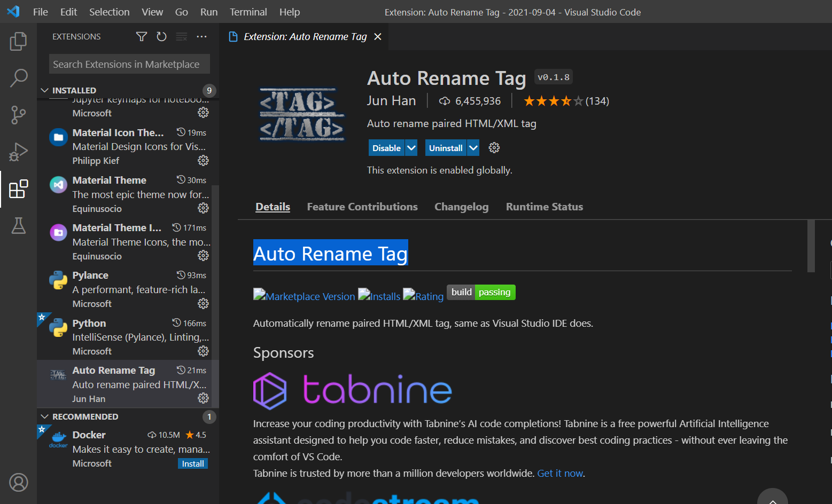This screenshot has width=832, height=504.
Task: Open the Edit menu
Action: [x=68, y=12]
